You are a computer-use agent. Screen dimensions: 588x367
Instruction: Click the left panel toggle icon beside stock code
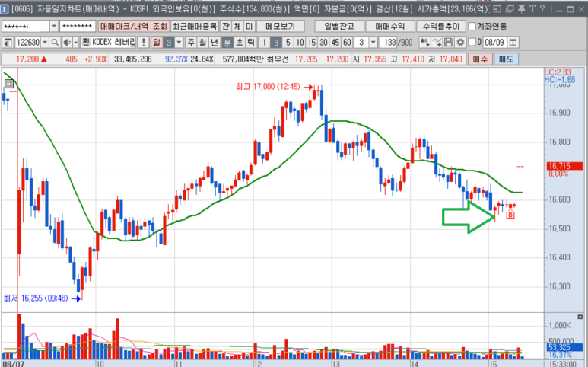[x=8, y=43]
